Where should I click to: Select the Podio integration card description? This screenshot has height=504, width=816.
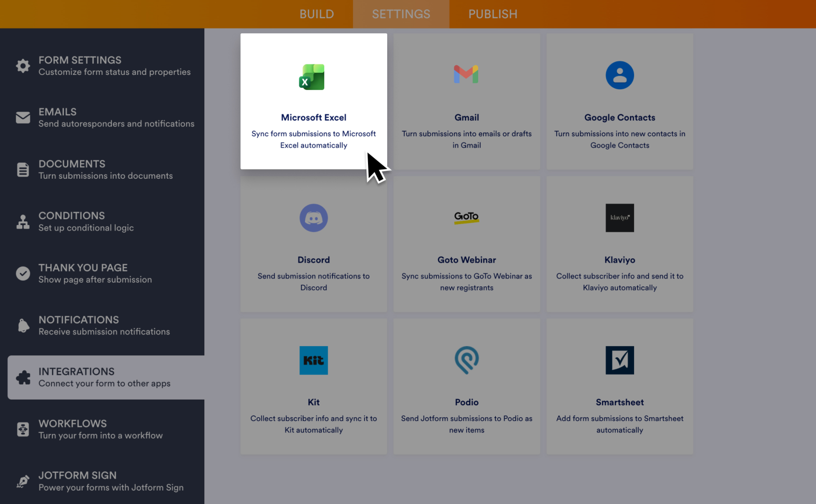pos(466,425)
